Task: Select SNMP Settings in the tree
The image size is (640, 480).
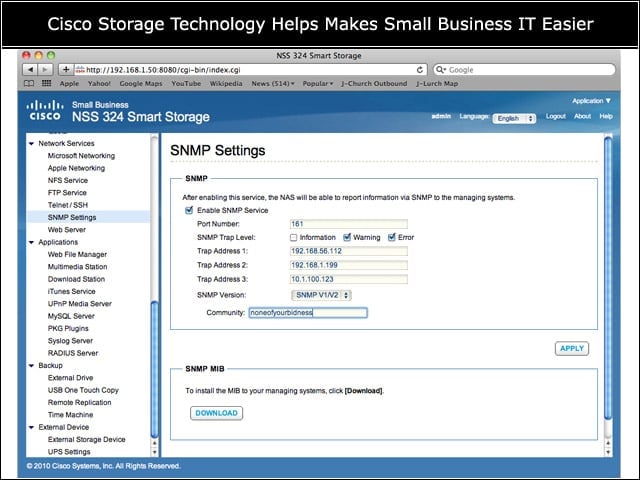Action: point(72,218)
